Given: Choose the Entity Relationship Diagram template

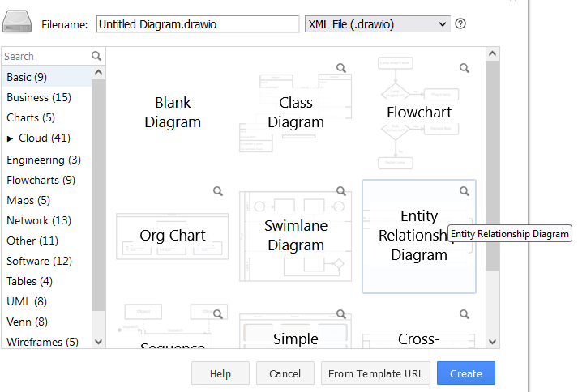Looking at the screenshot, I should pos(419,236).
